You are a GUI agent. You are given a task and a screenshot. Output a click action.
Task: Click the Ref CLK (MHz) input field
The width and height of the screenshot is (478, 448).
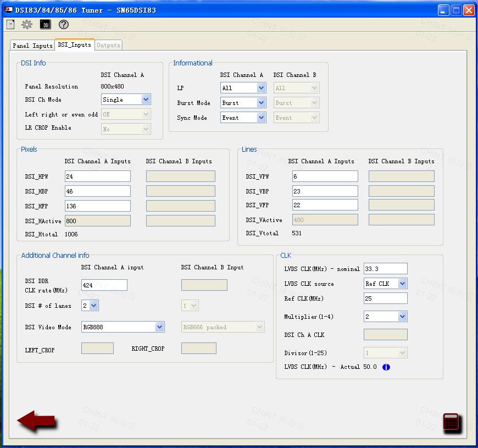(x=385, y=298)
